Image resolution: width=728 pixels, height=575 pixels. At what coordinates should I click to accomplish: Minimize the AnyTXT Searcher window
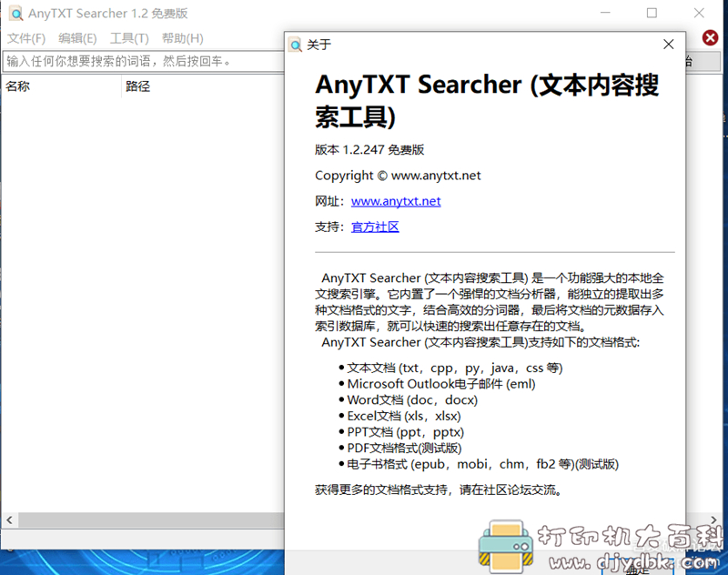point(605,13)
